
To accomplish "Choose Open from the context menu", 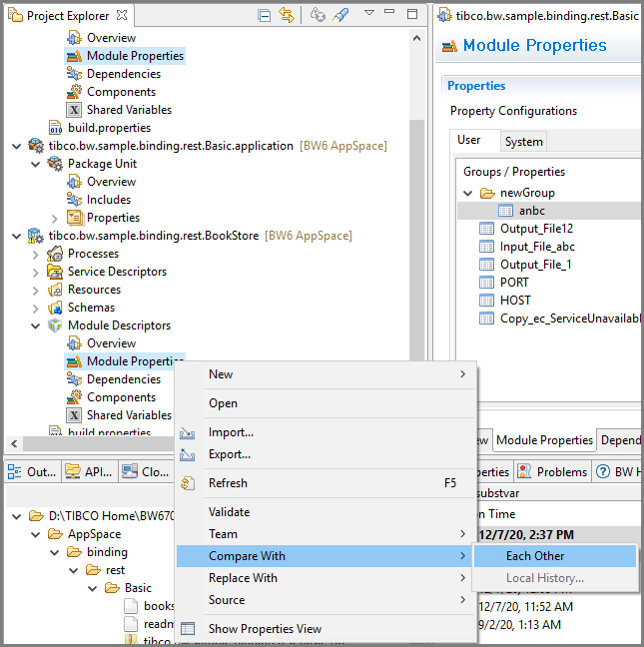I will click(325, 403).
